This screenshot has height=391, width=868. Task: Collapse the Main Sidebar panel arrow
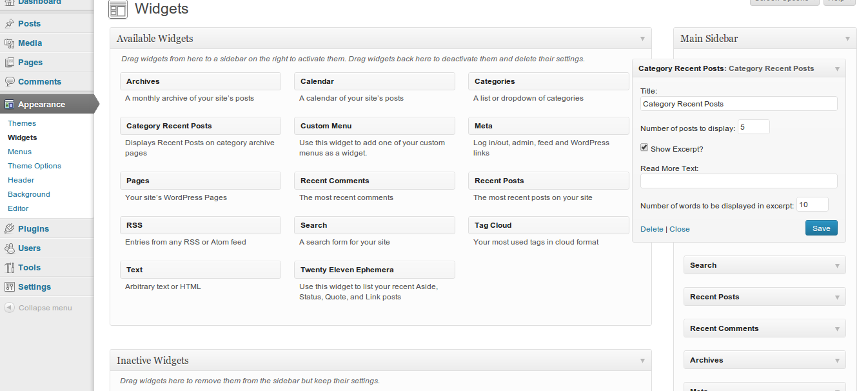[x=847, y=39]
